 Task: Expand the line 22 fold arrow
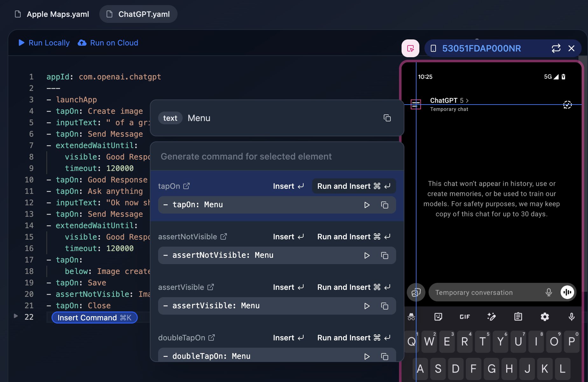tap(16, 316)
